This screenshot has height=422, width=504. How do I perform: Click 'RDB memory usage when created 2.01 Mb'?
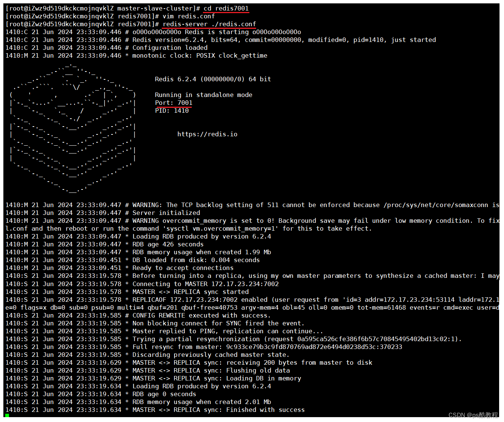138,402
